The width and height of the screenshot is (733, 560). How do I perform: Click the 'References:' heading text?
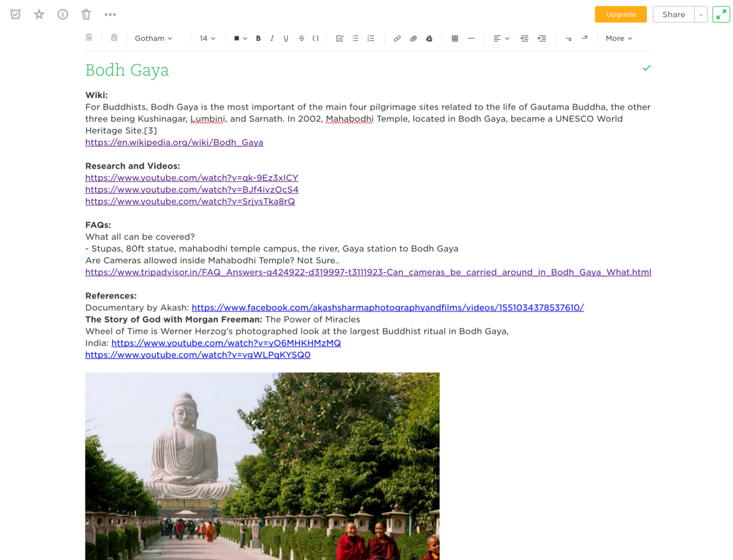[111, 296]
